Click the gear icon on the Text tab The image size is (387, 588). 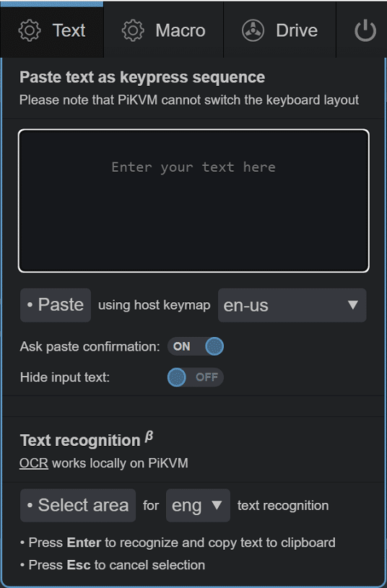pos(30,30)
